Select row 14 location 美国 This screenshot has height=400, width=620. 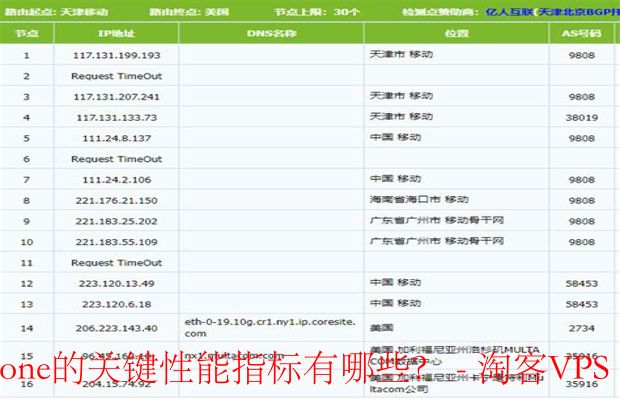click(381, 328)
